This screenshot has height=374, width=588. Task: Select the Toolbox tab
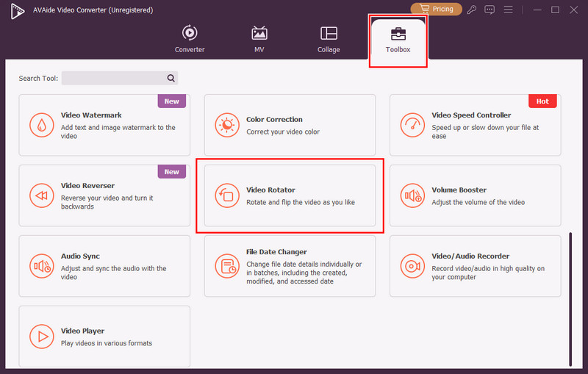click(398, 40)
